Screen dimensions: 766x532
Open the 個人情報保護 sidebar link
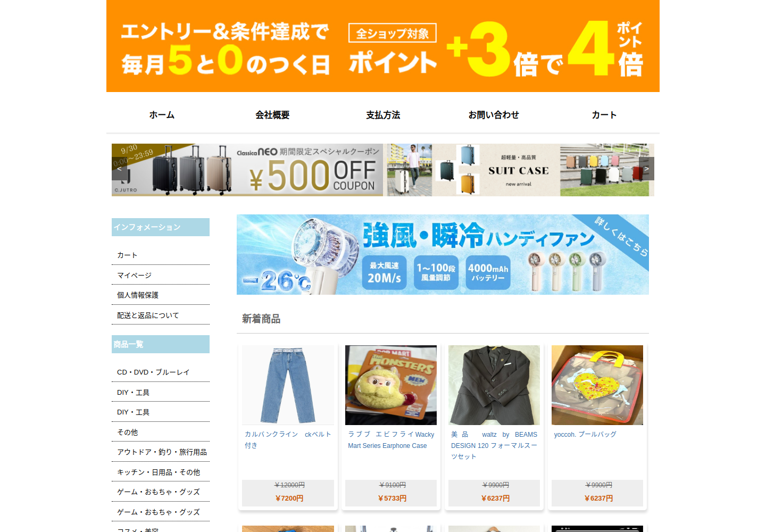coord(138,295)
